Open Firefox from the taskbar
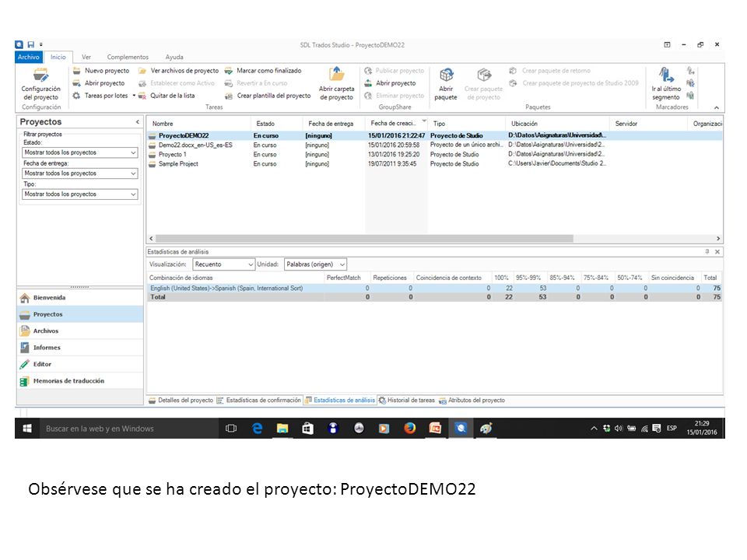 coord(410,429)
